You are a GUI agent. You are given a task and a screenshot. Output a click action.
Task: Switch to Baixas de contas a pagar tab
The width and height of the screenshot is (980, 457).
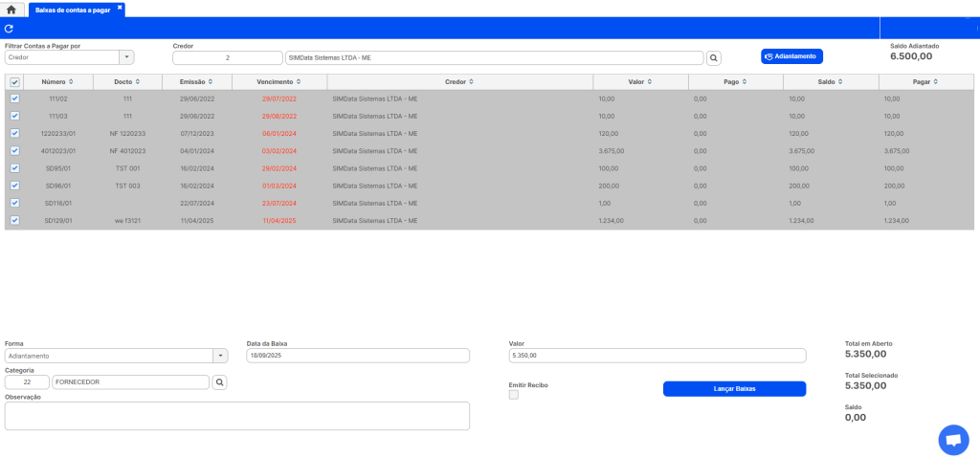click(x=73, y=9)
